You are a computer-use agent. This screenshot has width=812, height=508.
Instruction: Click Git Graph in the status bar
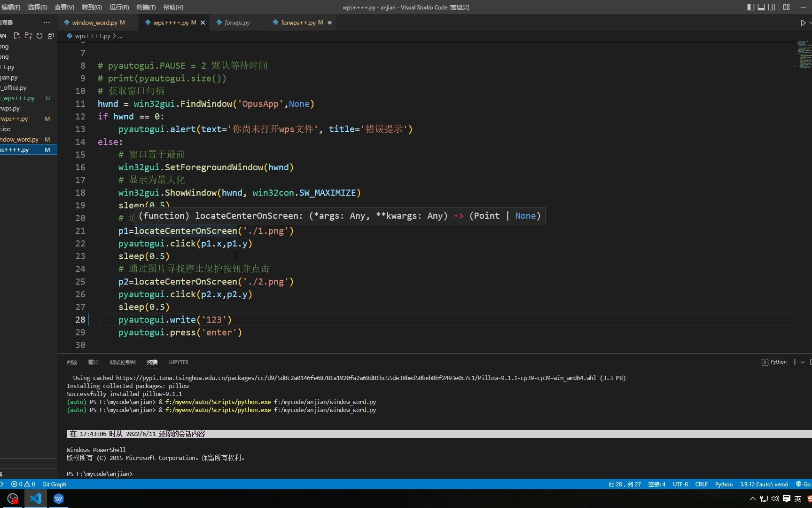pyautogui.click(x=54, y=484)
